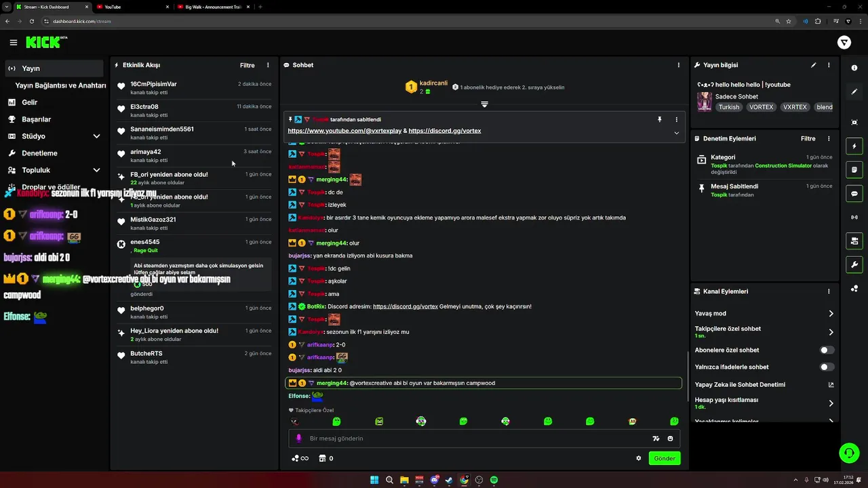Click the points infinity icon below message box
The height and width of the screenshot is (488, 868).
coord(300,458)
